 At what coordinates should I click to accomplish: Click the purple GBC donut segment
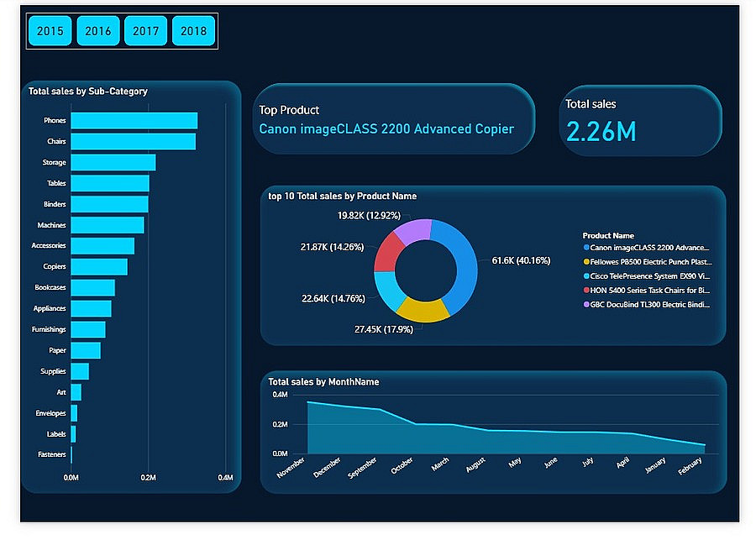(413, 231)
